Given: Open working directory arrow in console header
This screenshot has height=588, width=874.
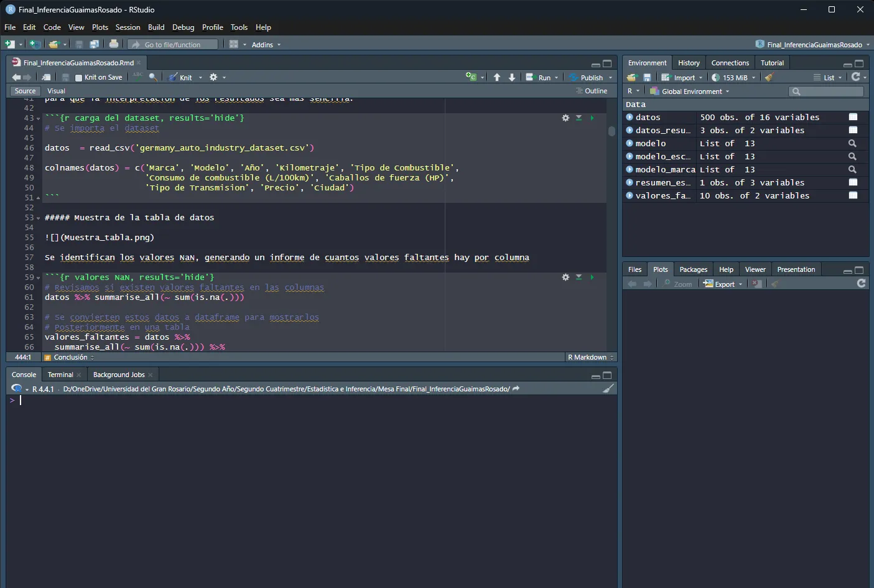Looking at the screenshot, I should tap(516, 388).
